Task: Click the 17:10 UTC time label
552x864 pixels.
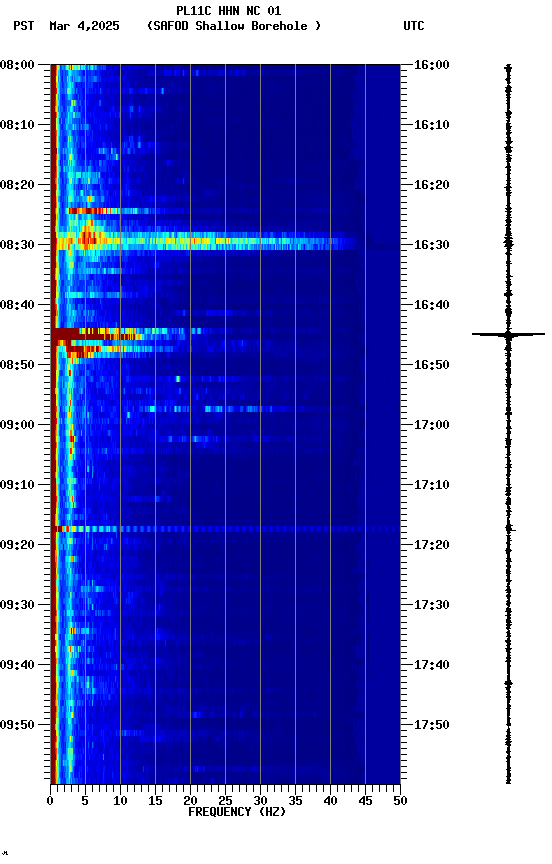Action: pyautogui.click(x=432, y=485)
